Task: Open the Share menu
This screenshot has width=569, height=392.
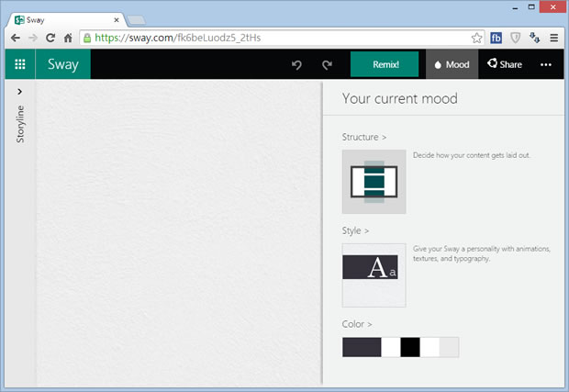Action: click(x=505, y=64)
